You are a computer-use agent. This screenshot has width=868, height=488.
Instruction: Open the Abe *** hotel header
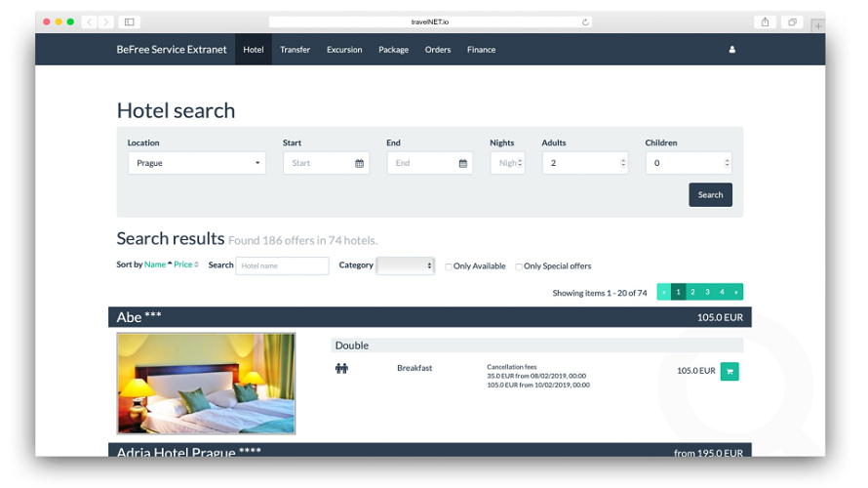coord(429,317)
